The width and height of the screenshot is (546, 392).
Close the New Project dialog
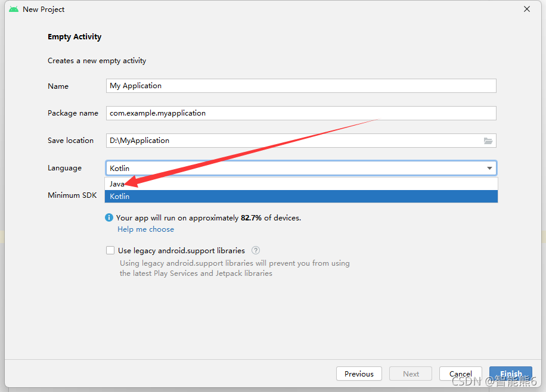coord(526,9)
